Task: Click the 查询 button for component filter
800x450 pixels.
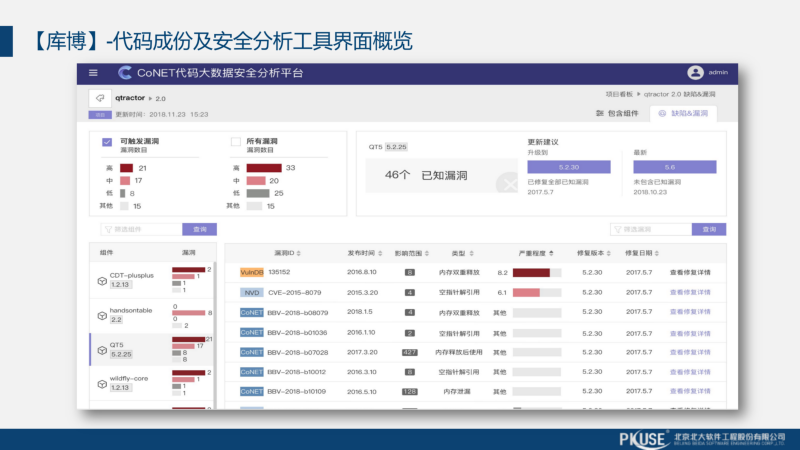Action: (199, 230)
